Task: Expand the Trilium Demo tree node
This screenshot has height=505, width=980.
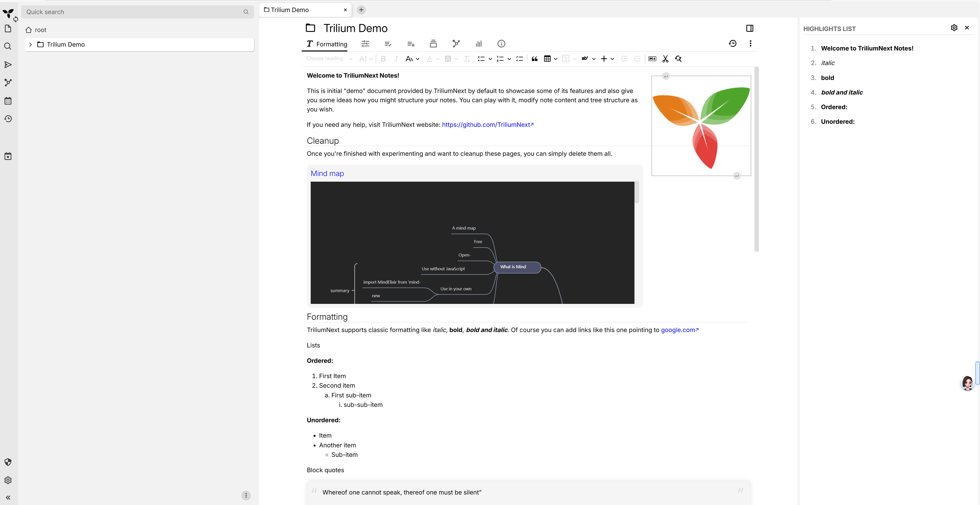Action: (x=30, y=45)
